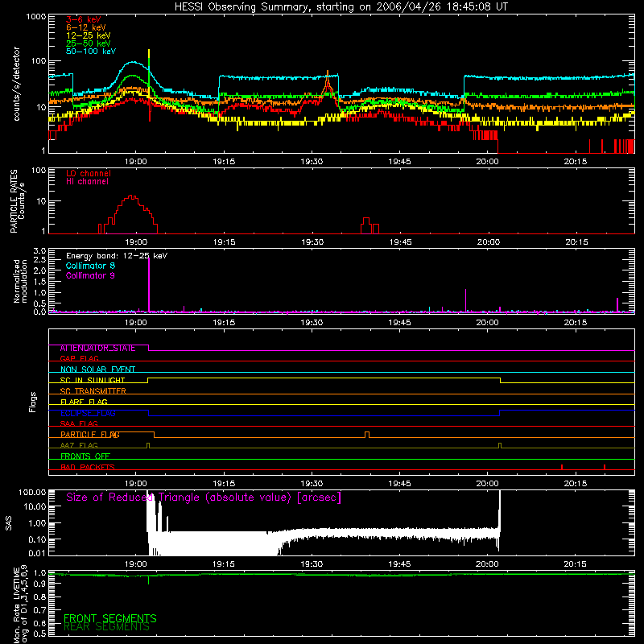The height and width of the screenshot is (644, 644).
Task: Select the NON_SOLAR_EVENT flag label
Action: coord(97,369)
